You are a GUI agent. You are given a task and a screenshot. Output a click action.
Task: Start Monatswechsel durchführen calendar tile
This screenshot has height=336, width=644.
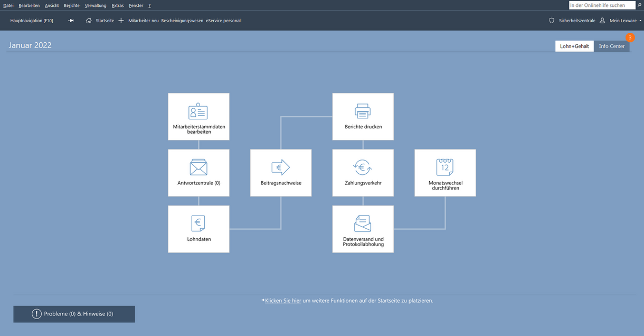tap(445, 173)
